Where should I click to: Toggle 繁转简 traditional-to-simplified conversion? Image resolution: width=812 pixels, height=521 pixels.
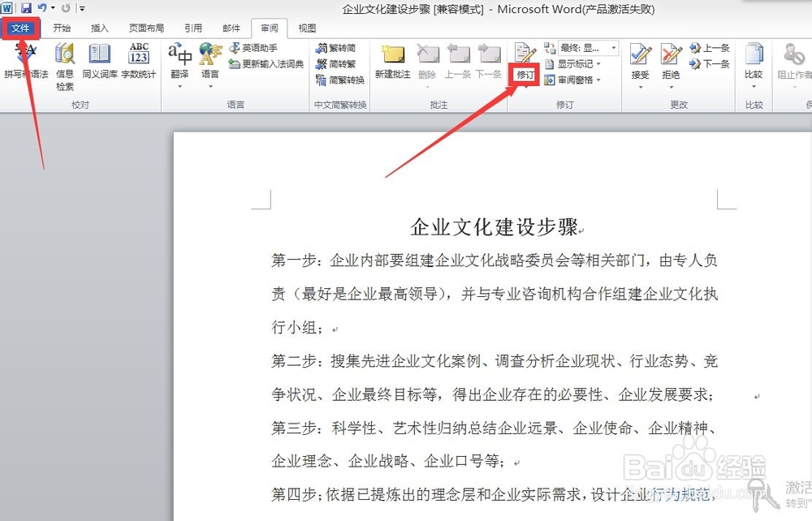(x=337, y=48)
